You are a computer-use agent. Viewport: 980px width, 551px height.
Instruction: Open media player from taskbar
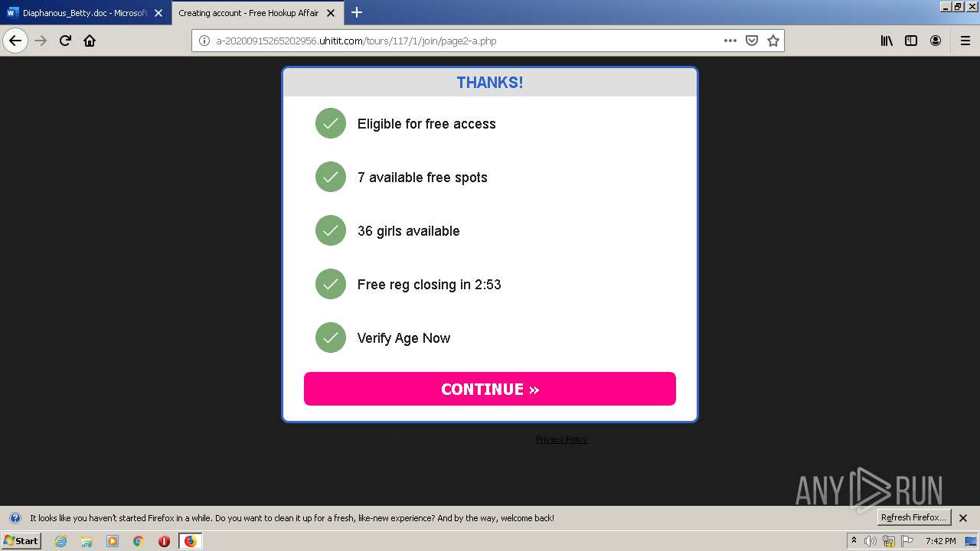pyautogui.click(x=113, y=541)
